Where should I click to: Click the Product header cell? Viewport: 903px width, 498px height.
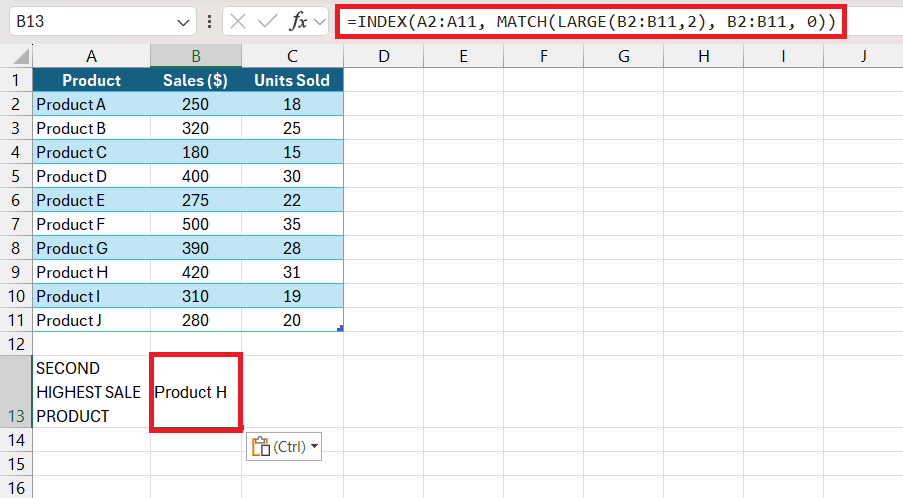coord(92,80)
